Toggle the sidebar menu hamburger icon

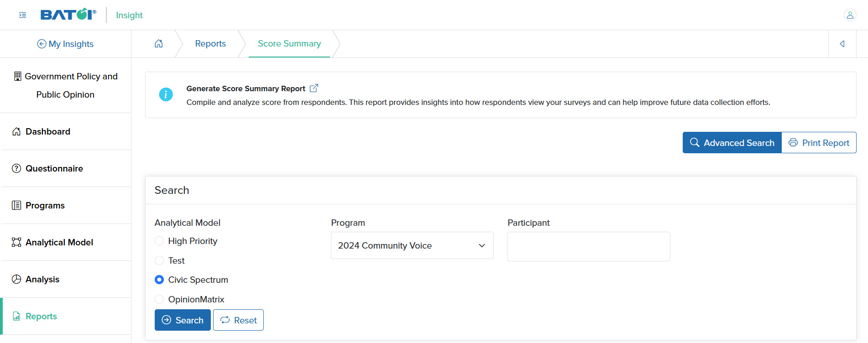pos(22,15)
